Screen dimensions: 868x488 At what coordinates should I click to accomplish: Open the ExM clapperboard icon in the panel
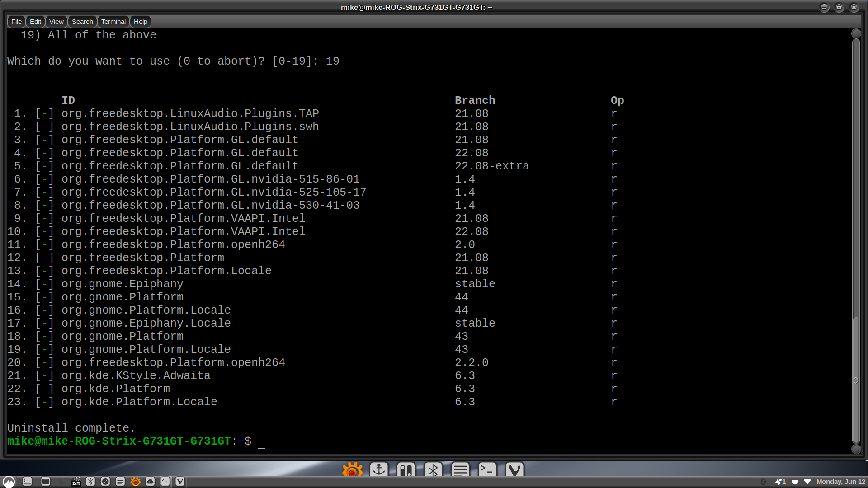coord(76,482)
